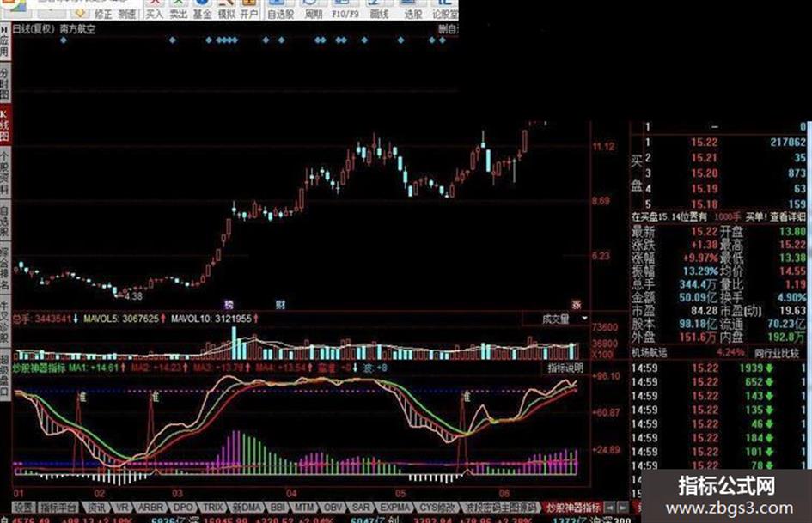Click the 榜 marker on the chart
812x523 pixels.
click(229, 305)
